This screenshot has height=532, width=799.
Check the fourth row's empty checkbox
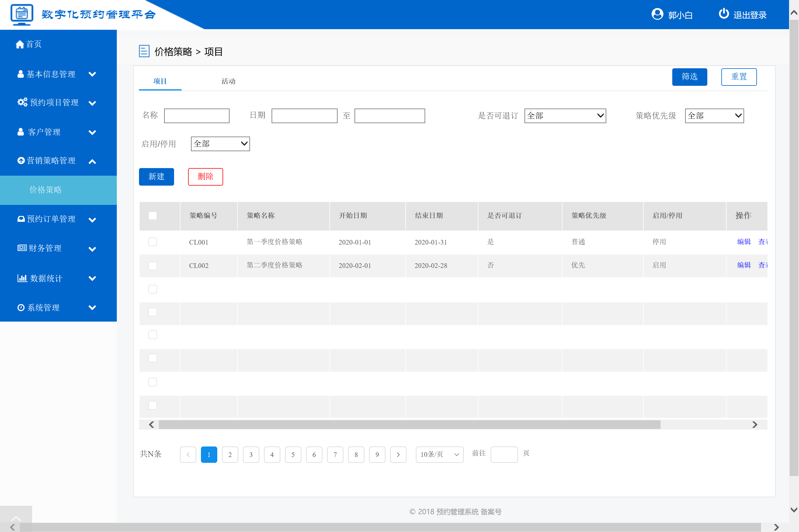pos(153,312)
